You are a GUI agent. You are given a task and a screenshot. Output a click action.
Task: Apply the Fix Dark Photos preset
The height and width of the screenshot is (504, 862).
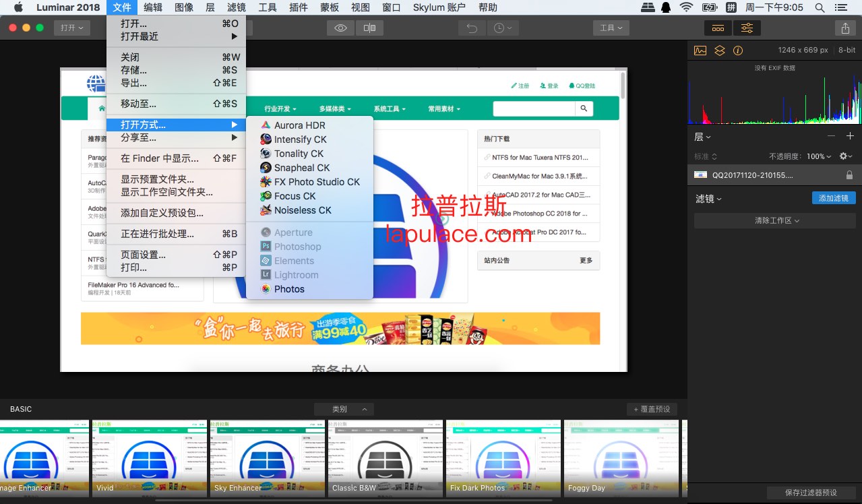[503, 459]
